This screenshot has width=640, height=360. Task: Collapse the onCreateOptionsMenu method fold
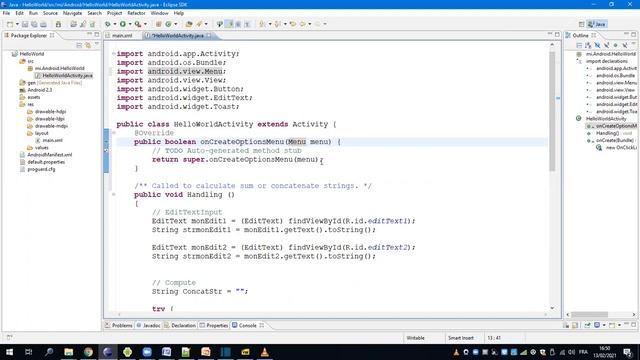pos(113,133)
